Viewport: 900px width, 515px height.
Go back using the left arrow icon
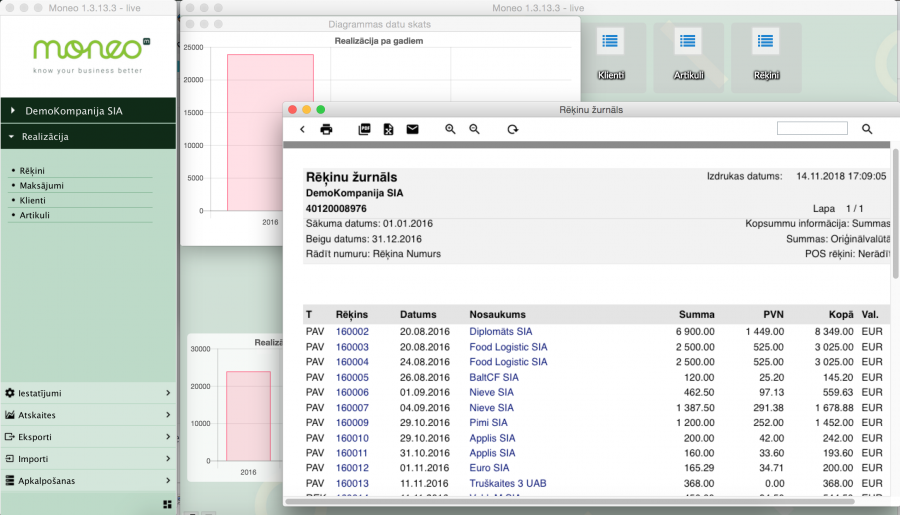[302, 129]
